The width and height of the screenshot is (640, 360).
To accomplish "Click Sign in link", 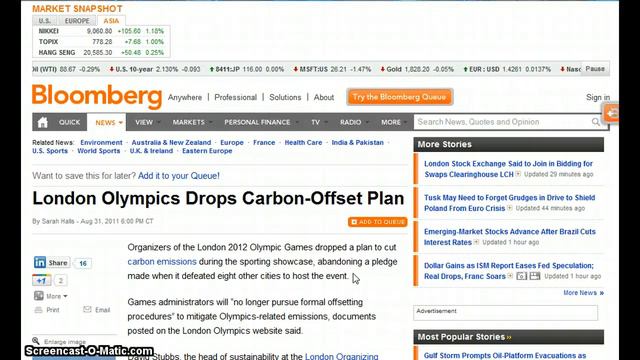I will click(x=598, y=97).
